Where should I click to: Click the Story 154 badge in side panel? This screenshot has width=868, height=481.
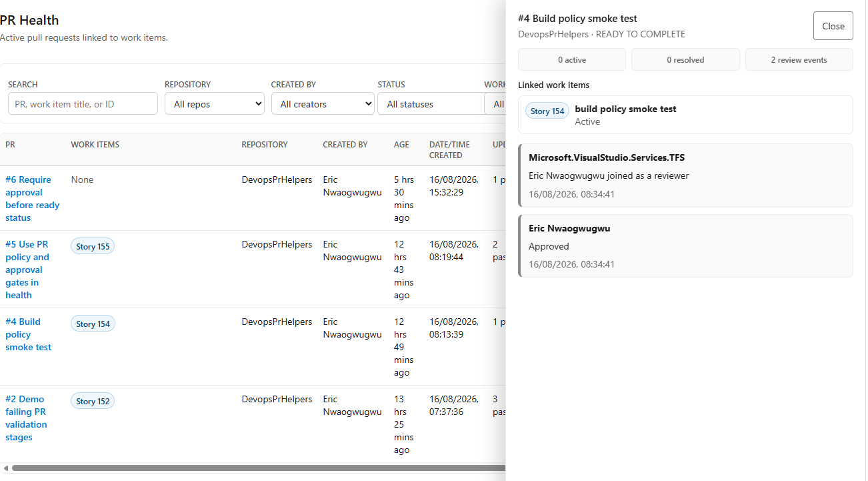pos(547,111)
